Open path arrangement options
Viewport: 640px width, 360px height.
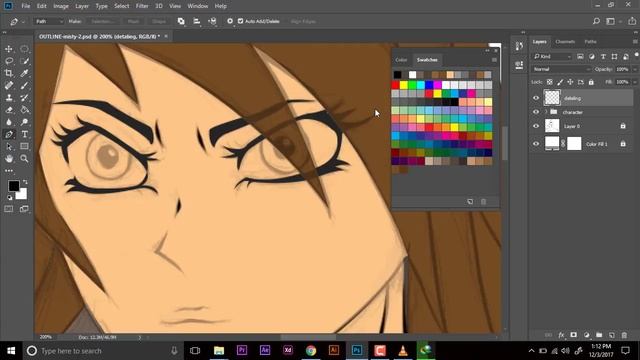[x=212, y=21]
